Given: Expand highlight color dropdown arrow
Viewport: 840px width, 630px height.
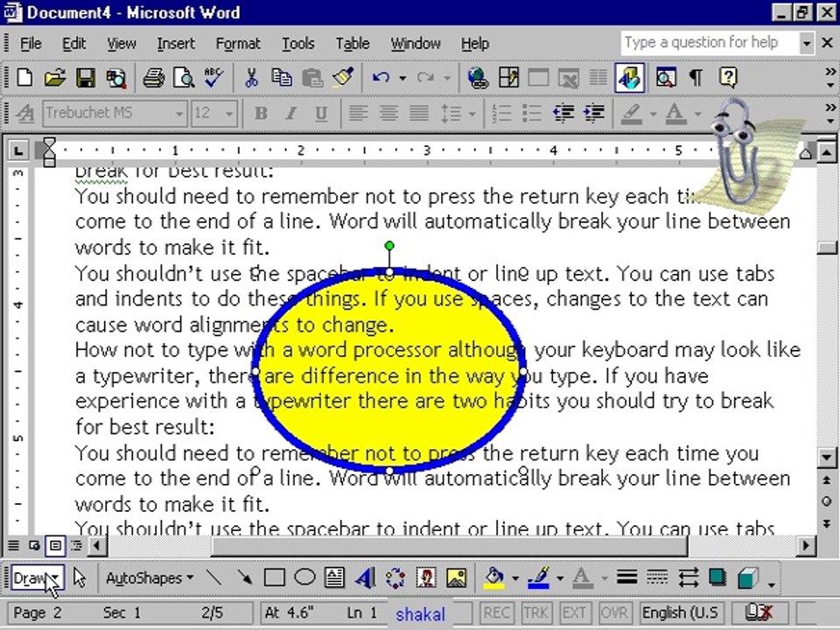Looking at the screenshot, I should pyautogui.click(x=653, y=114).
